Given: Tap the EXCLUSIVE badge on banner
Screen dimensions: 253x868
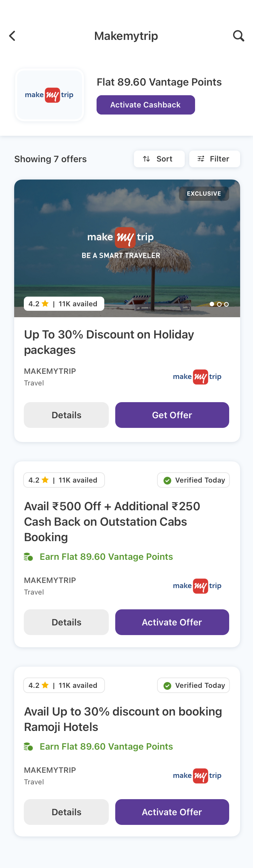Looking at the screenshot, I should tap(204, 194).
